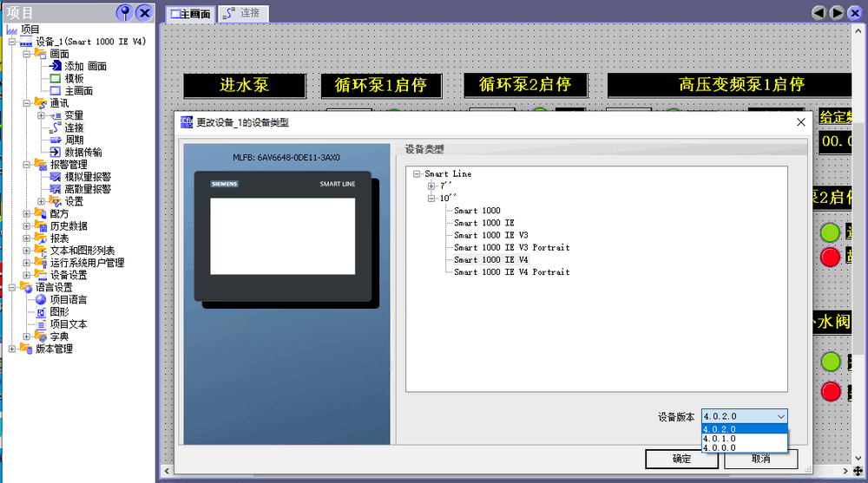Select Smart 1000 device type
This screenshot has height=483, width=868.
[477, 211]
